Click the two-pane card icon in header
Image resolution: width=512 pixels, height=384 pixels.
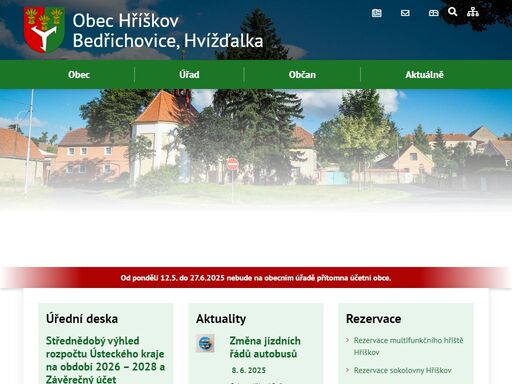click(x=433, y=13)
